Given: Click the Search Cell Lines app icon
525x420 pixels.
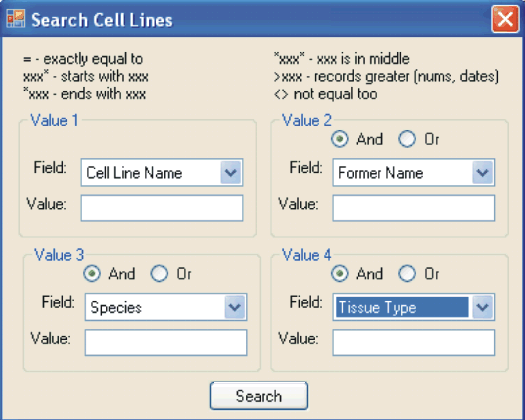Looking at the screenshot, I should (16, 19).
